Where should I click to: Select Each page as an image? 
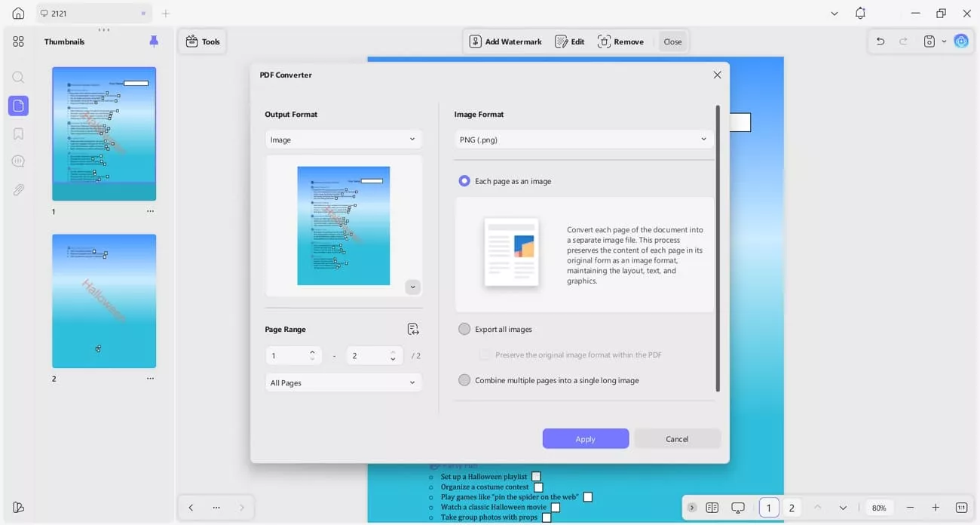(464, 181)
